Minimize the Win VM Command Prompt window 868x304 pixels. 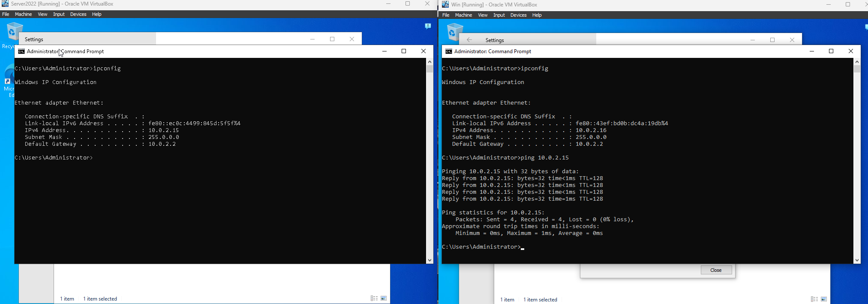tap(811, 51)
